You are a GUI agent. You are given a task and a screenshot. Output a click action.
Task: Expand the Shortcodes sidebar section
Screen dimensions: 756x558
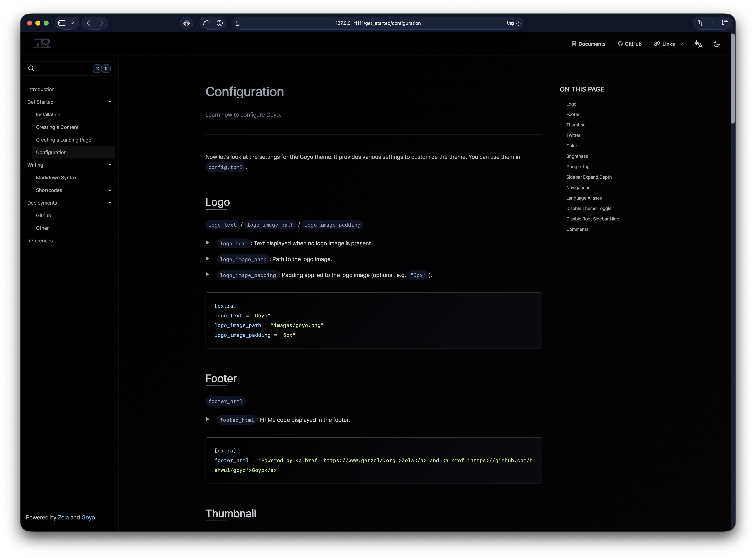coord(110,190)
